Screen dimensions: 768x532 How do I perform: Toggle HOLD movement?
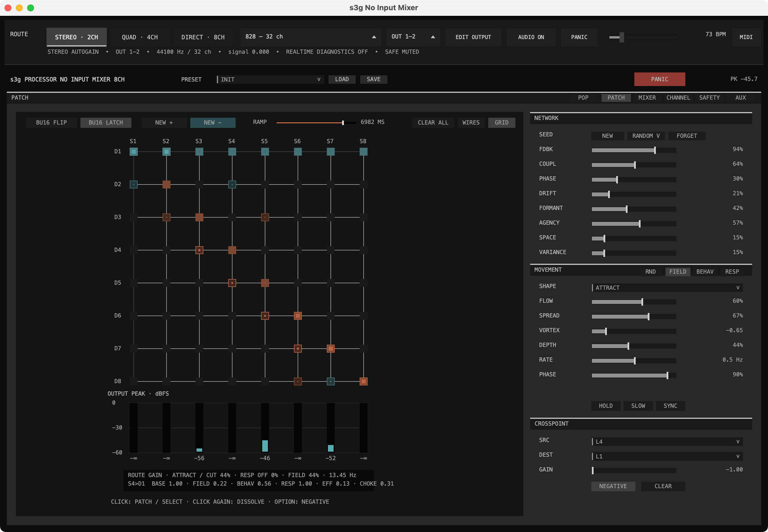606,406
